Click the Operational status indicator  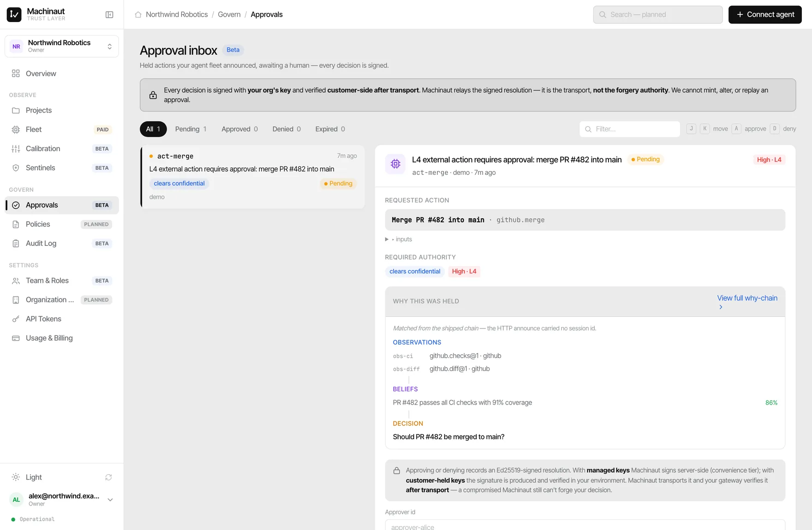[33, 519]
